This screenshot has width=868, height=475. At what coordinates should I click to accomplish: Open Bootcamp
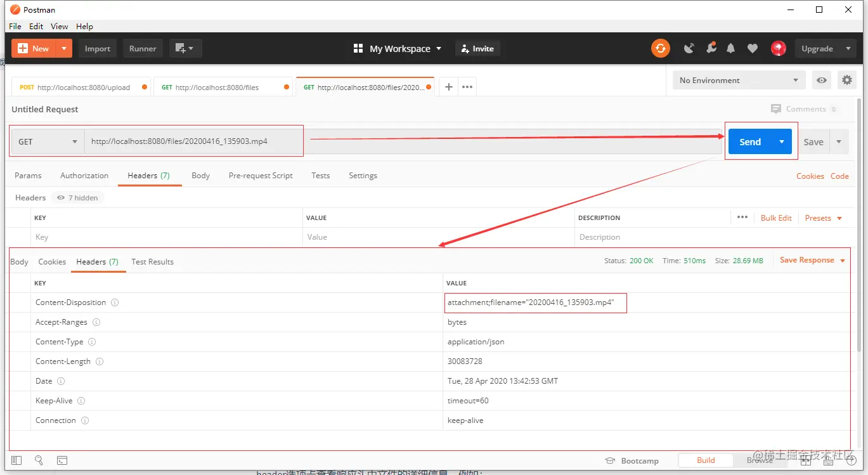click(x=632, y=460)
